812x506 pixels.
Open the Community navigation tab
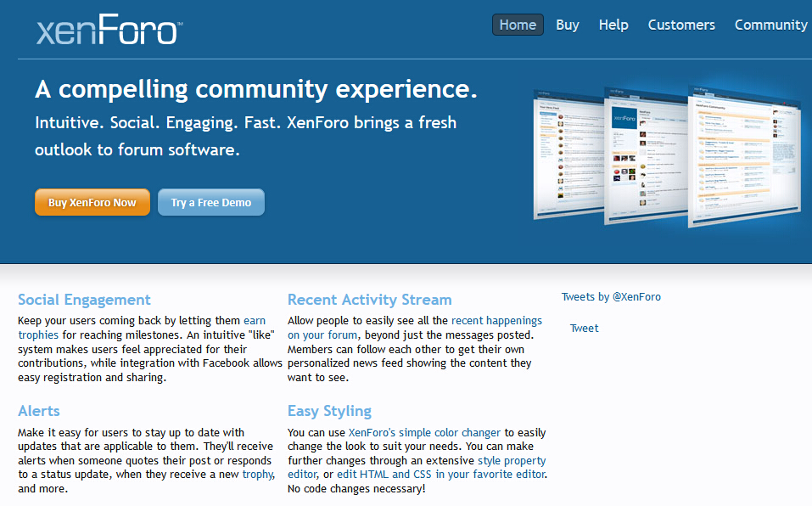(x=770, y=25)
